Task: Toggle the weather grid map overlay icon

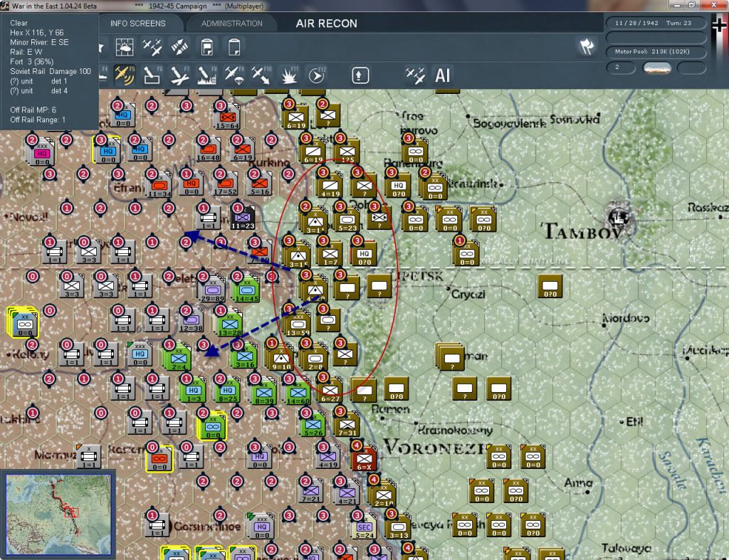Action: (x=125, y=47)
